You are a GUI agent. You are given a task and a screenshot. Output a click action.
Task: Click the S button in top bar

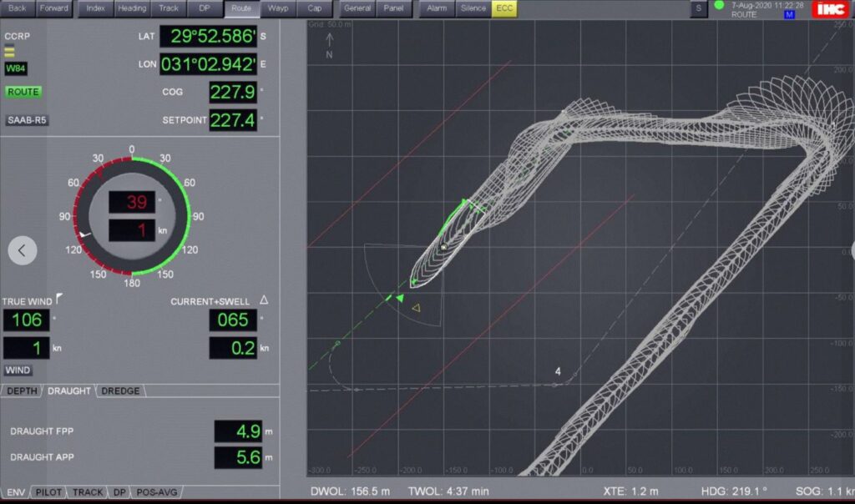coord(698,8)
